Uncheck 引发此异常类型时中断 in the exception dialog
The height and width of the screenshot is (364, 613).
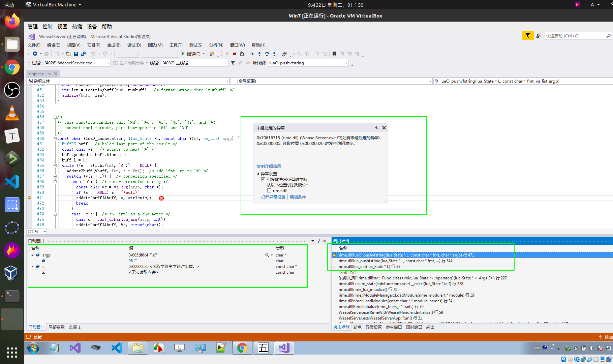coord(263,179)
